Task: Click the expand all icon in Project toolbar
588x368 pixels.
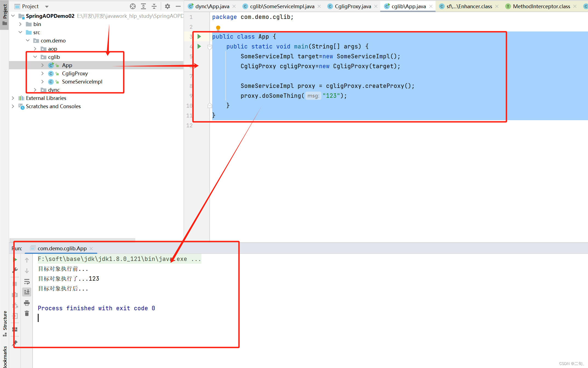Action: point(143,6)
